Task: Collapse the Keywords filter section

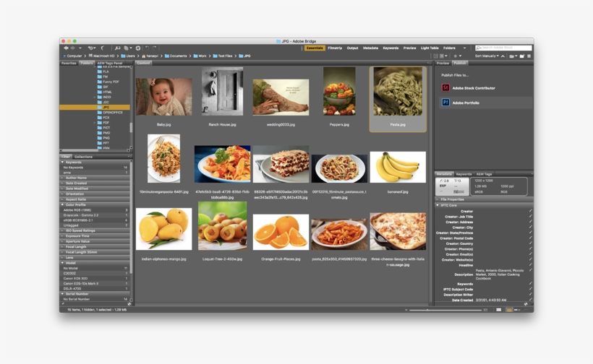Action: [x=63, y=162]
